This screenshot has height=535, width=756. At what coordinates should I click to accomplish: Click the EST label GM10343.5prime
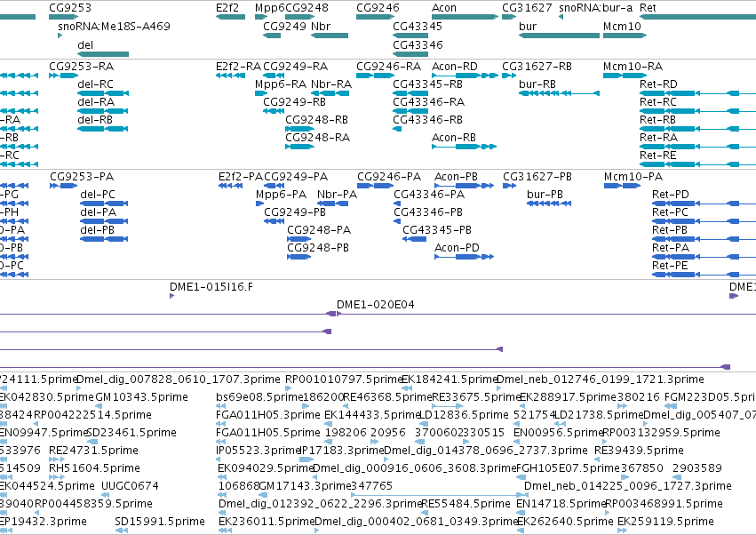(x=142, y=397)
